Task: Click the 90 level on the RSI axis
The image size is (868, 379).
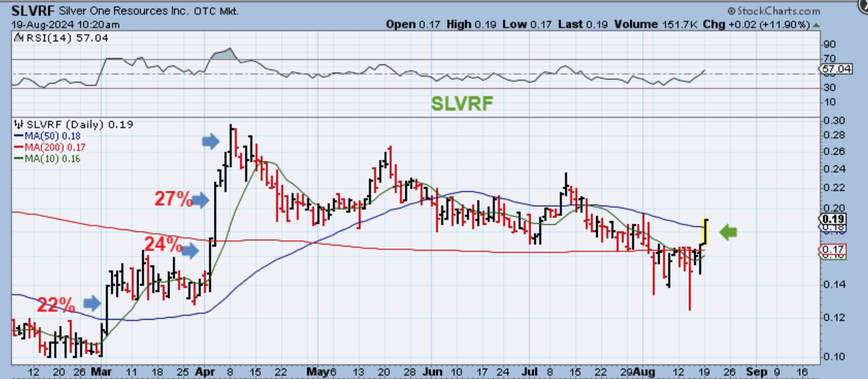Action: (829, 44)
